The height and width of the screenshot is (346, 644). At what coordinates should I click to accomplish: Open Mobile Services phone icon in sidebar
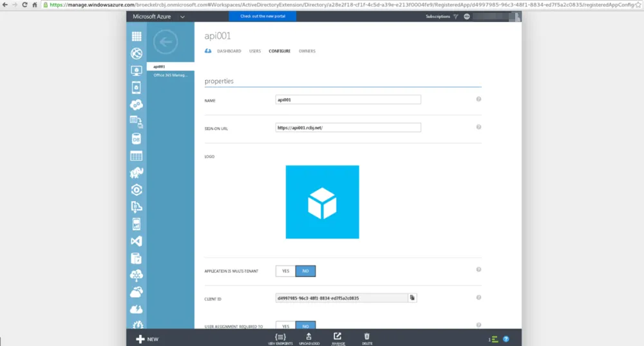(x=137, y=88)
